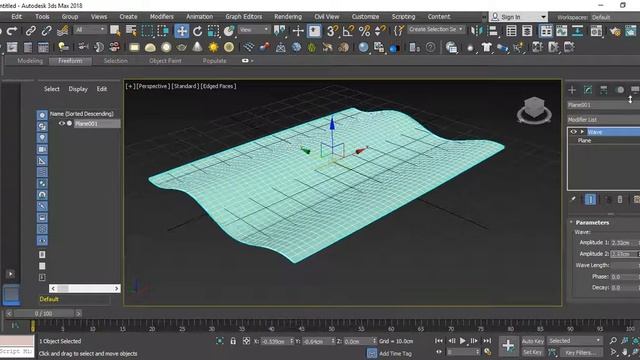Click the Edged Faces shading label
640x360 pixels.
218,86
